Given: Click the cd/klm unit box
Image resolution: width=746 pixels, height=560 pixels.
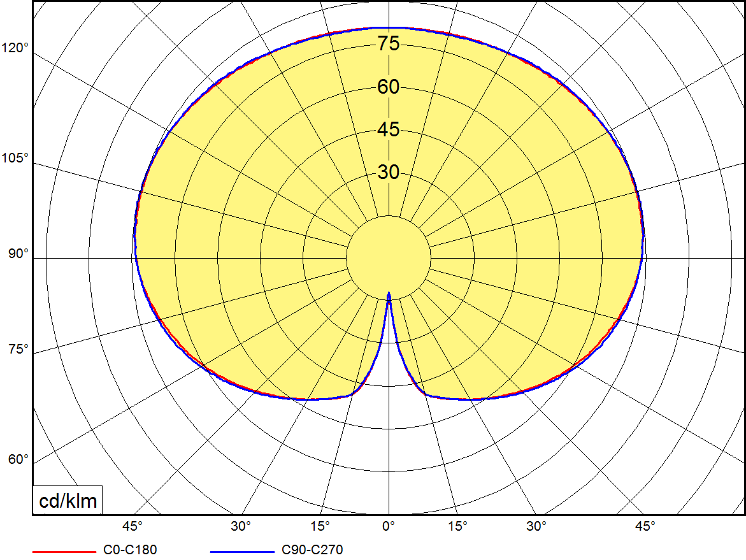Looking at the screenshot, I should [68, 501].
